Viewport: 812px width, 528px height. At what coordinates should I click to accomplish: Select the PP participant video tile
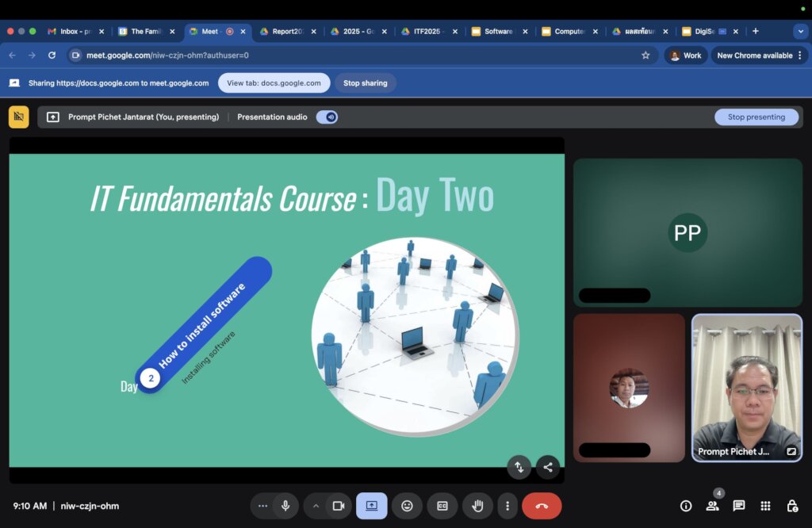click(x=687, y=232)
